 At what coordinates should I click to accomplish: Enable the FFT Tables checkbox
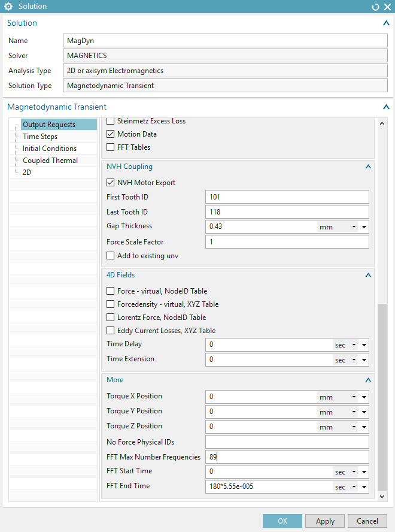coord(110,147)
